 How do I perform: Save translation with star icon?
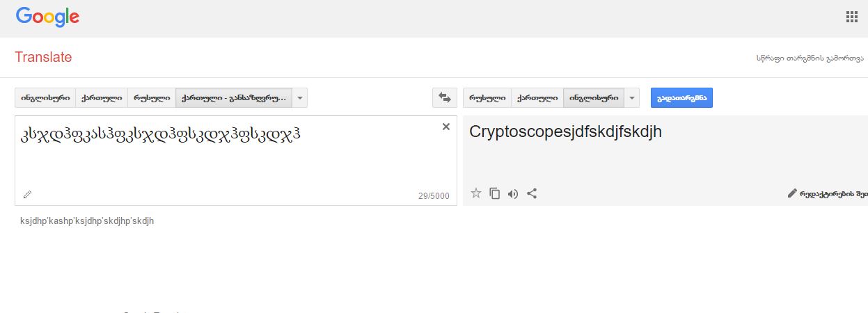click(x=476, y=193)
